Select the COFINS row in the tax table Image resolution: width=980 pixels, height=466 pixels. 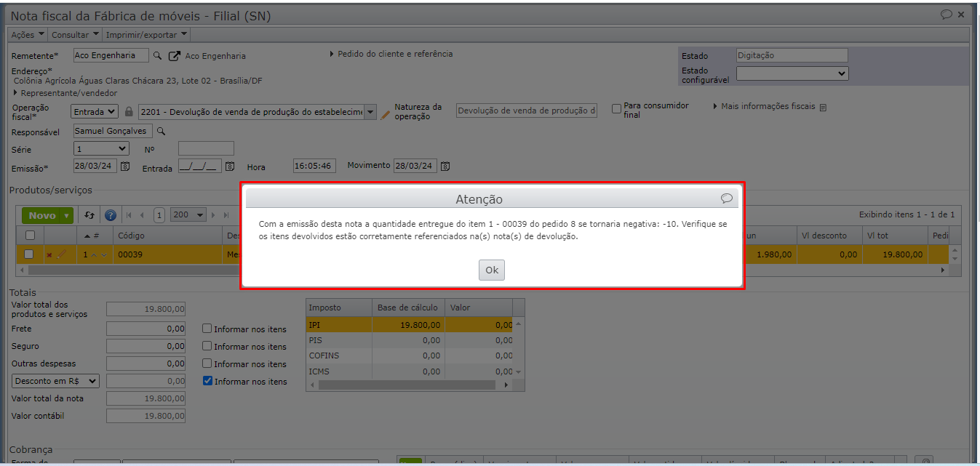point(410,355)
